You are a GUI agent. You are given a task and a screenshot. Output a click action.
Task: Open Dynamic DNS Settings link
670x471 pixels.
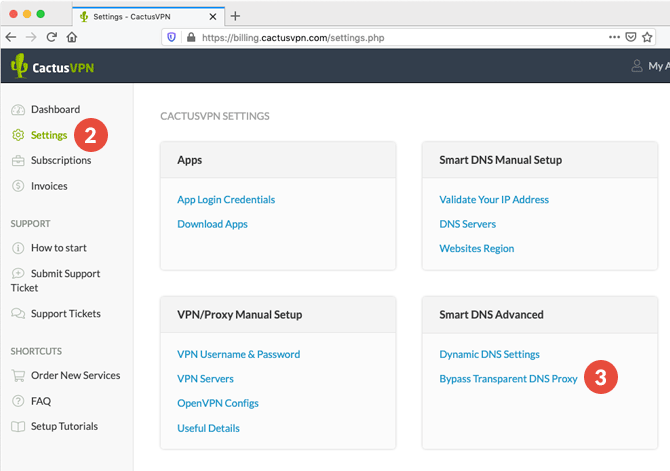click(x=490, y=354)
